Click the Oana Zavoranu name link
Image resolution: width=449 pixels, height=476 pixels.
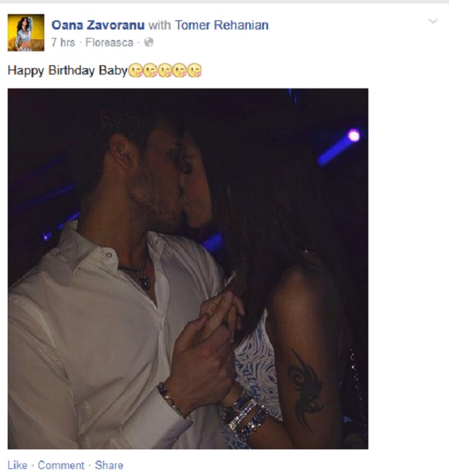point(98,25)
